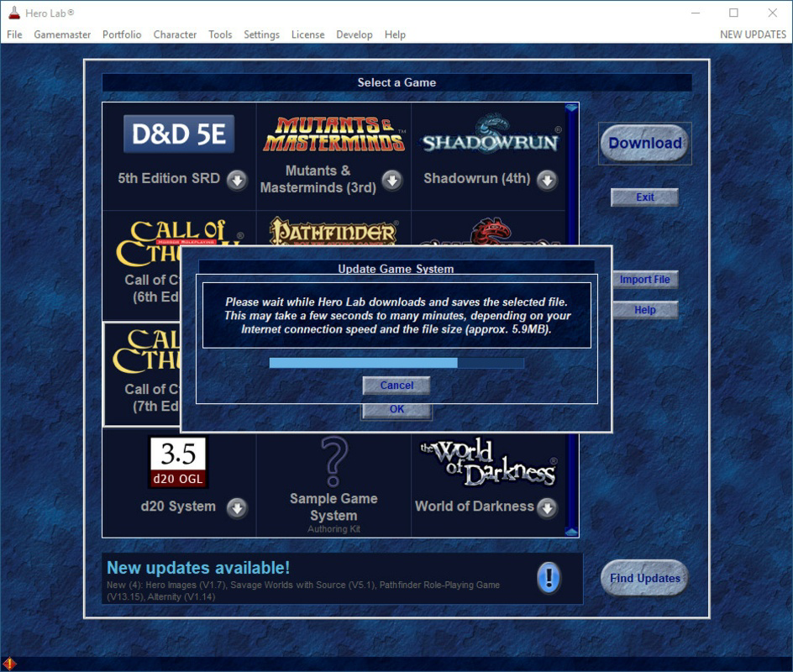Screen dimensions: 793x672
Task: Click the download arrow for World of Darkness
Action: coord(547,507)
